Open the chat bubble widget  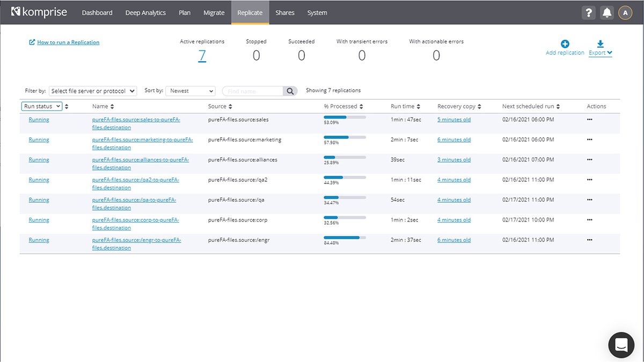(x=621, y=345)
